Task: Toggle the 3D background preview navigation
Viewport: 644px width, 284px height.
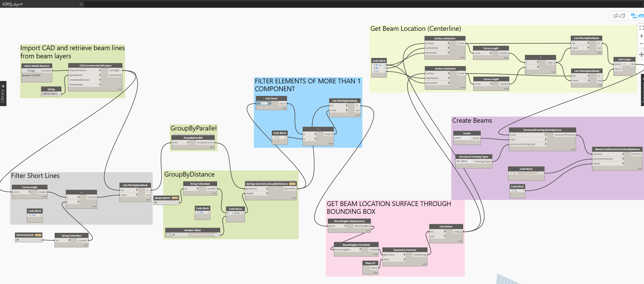Action: pyautogui.click(x=619, y=16)
